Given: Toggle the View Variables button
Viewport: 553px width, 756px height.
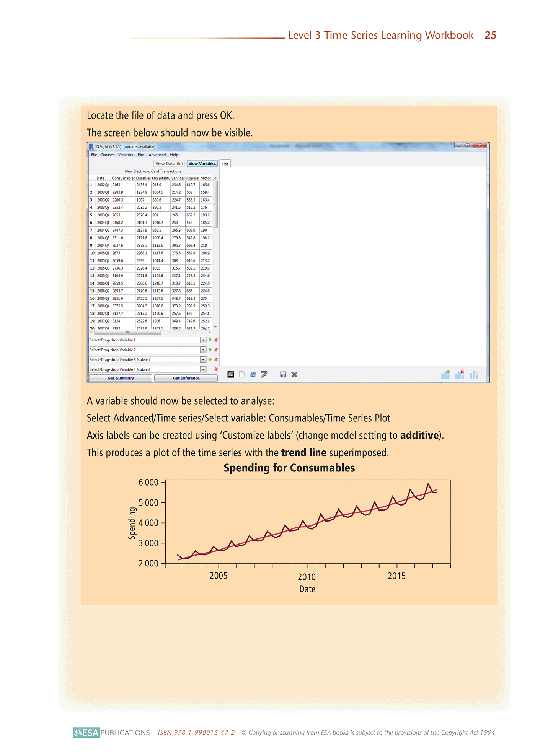Looking at the screenshot, I should click(202, 164).
